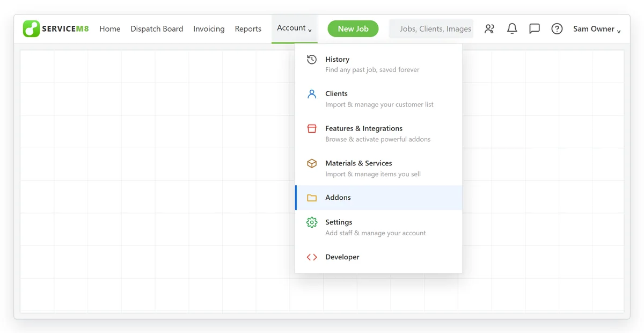The width and height of the screenshot is (644, 333).
Task: Click the ServiceM8 wordmark text
Action: click(65, 29)
